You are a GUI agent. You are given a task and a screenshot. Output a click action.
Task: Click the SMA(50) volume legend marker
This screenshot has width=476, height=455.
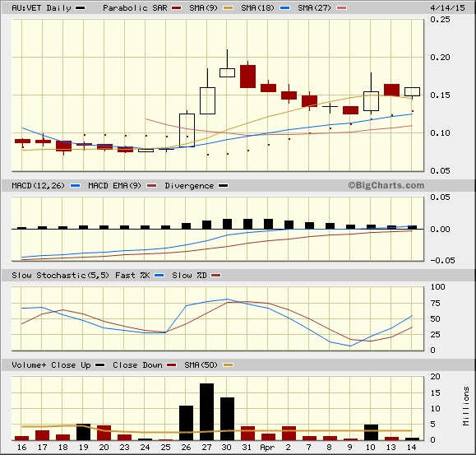click(x=229, y=364)
